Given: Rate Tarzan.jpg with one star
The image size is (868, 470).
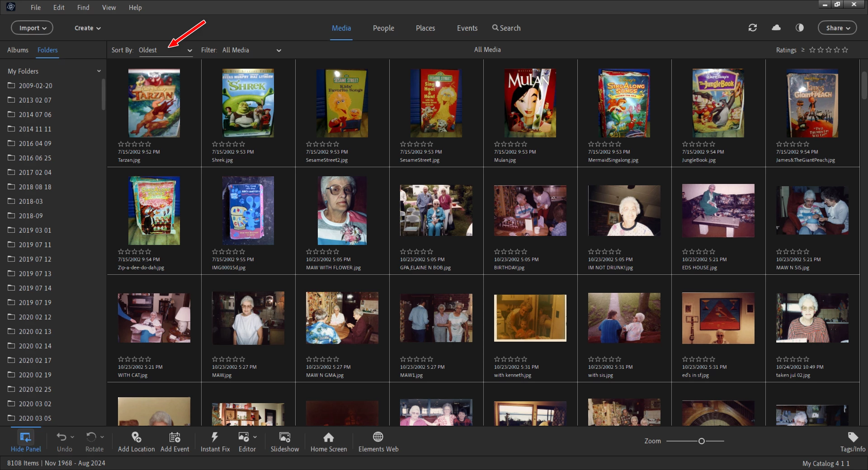Looking at the screenshot, I should click(x=121, y=144).
